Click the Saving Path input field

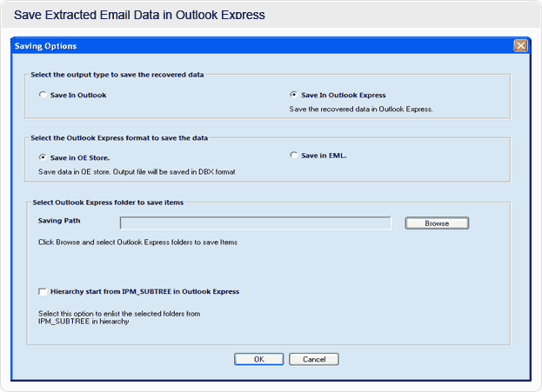pos(256,223)
